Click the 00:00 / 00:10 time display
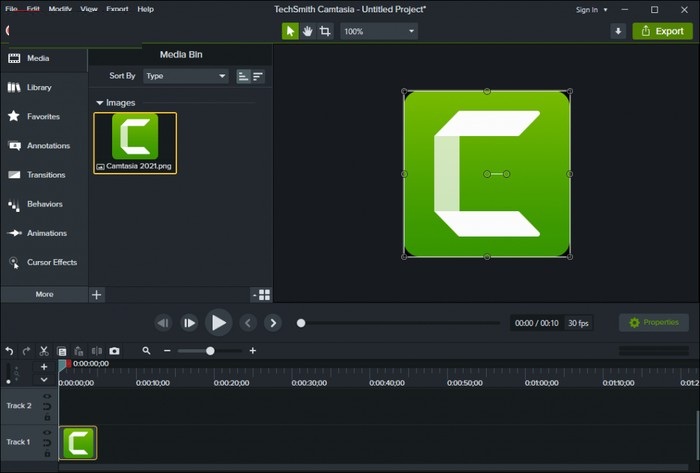Image resolution: width=700 pixels, height=473 pixels. (x=537, y=323)
